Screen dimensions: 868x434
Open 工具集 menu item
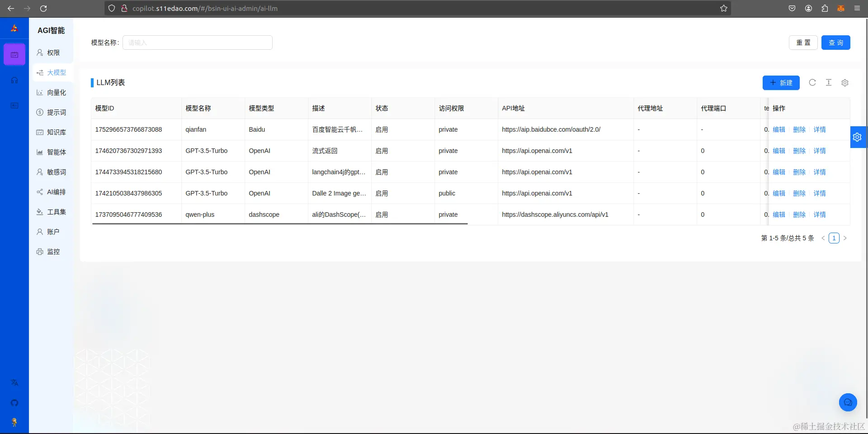[x=53, y=212]
